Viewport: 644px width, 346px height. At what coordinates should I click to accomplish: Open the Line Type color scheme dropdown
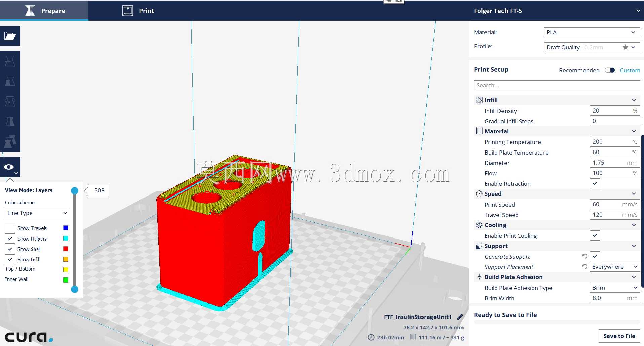pyautogui.click(x=37, y=213)
